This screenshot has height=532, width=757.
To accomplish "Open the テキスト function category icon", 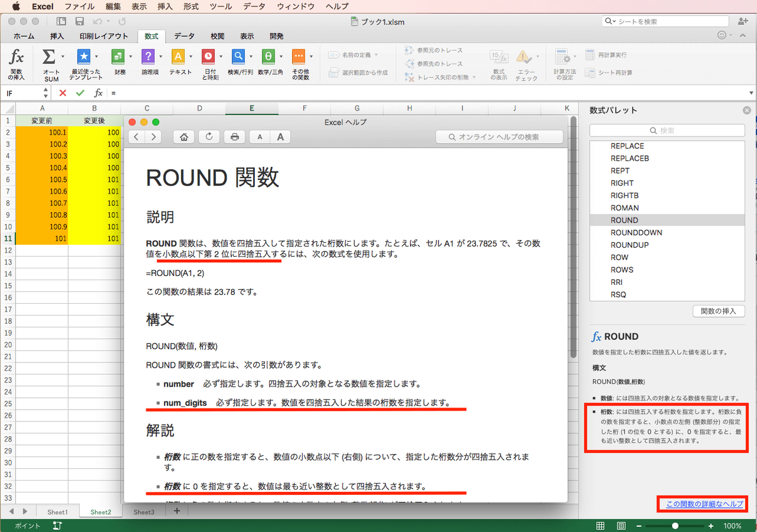I will (x=178, y=56).
